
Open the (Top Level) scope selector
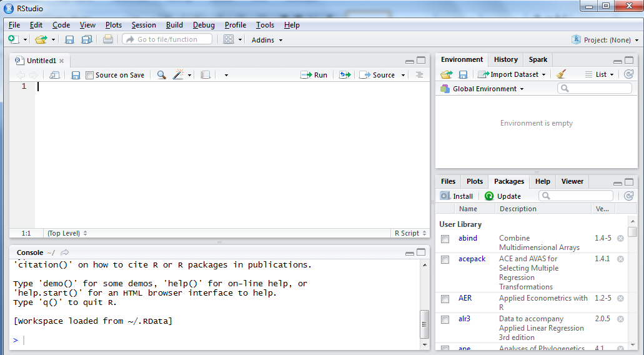click(67, 233)
